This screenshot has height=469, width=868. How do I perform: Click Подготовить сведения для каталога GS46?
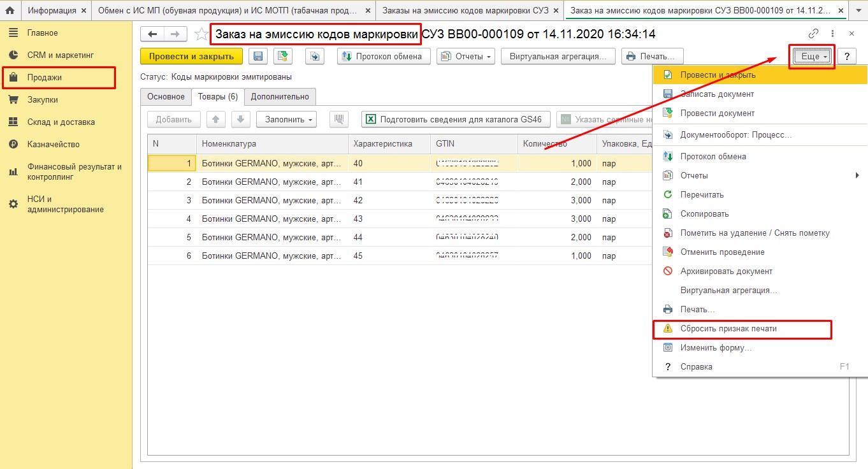tap(456, 119)
